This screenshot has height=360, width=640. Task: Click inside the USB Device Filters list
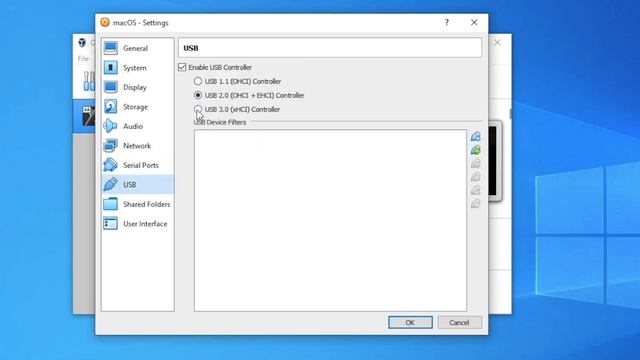[x=330, y=220]
